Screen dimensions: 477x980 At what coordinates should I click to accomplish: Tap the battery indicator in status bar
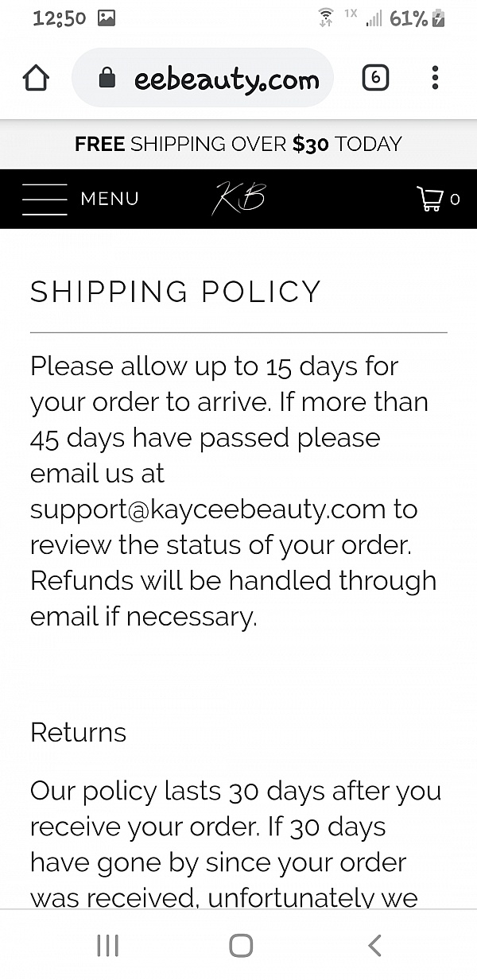point(437,18)
